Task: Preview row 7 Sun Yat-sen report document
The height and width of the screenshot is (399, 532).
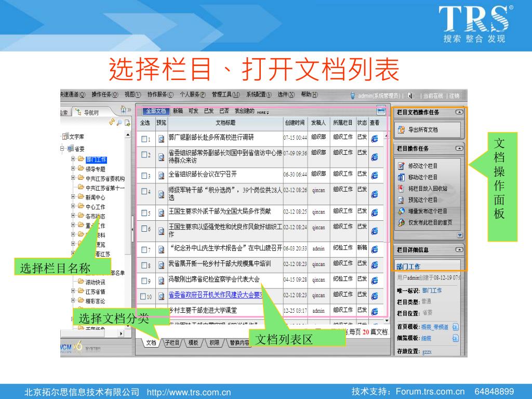Action: pos(162,250)
